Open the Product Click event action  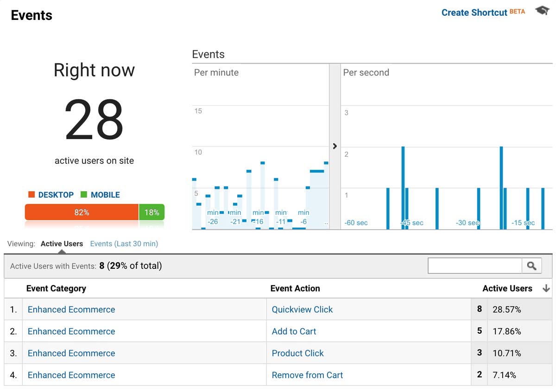[297, 353]
